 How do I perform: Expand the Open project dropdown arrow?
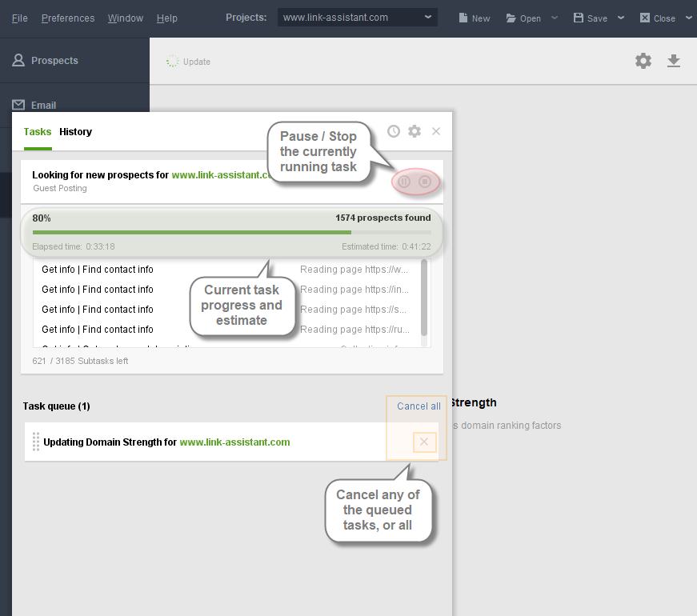555,18
